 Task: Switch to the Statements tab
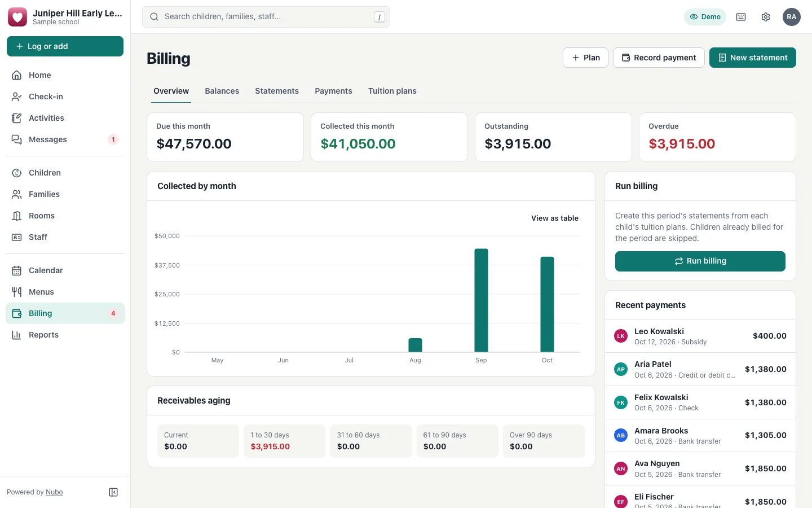tap(277, 91)
